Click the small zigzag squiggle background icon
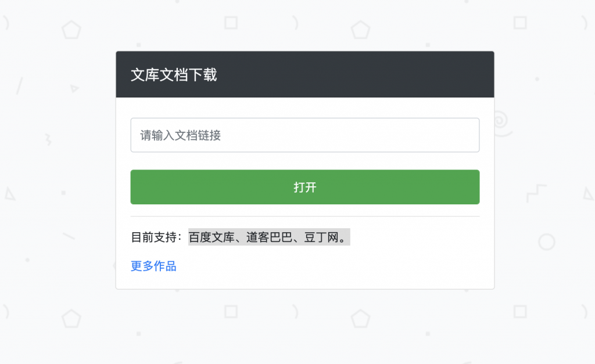 click(x=48, y=139)
